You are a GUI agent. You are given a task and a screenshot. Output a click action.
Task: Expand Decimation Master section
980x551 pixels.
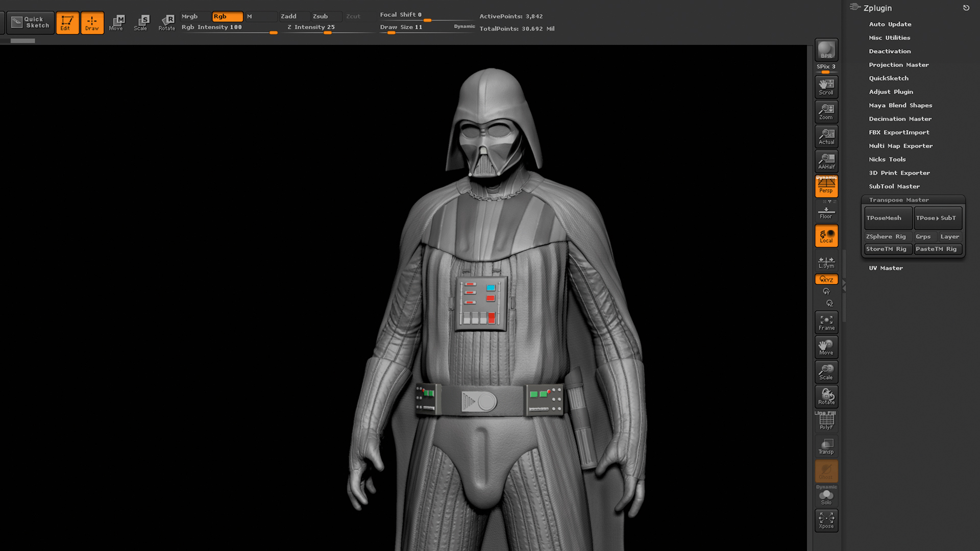coord(900,119)
